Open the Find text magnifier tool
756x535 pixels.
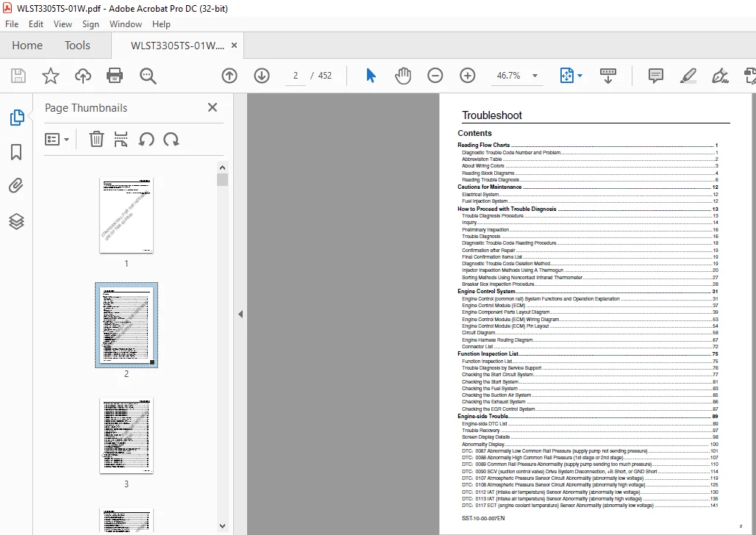pyautogui.click(x=148, y=76)
